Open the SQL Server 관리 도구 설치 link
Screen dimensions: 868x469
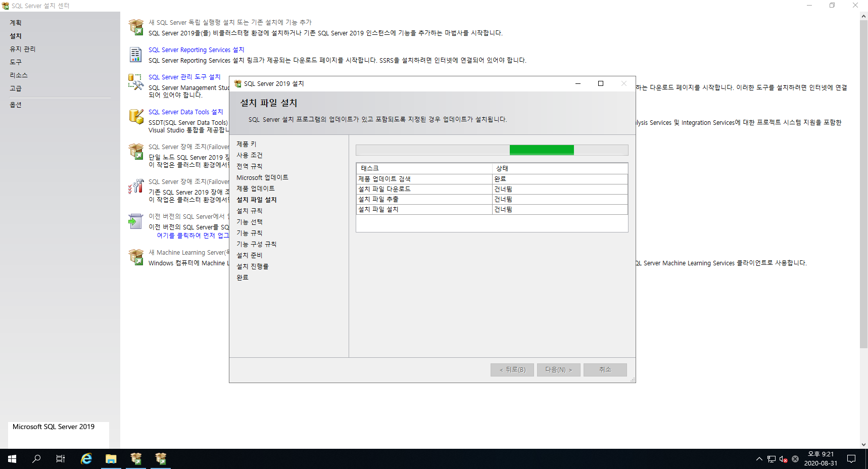click(x=184, y=77)
